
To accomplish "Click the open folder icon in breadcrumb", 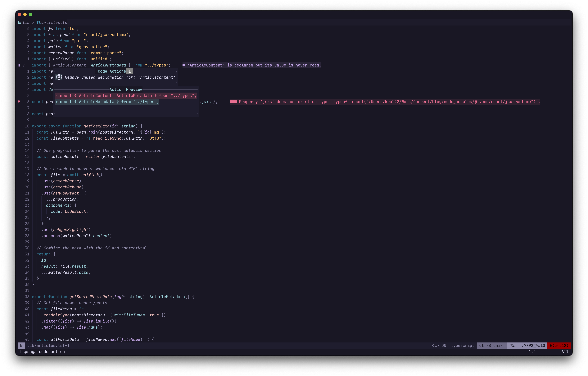I will coord(20,22).
